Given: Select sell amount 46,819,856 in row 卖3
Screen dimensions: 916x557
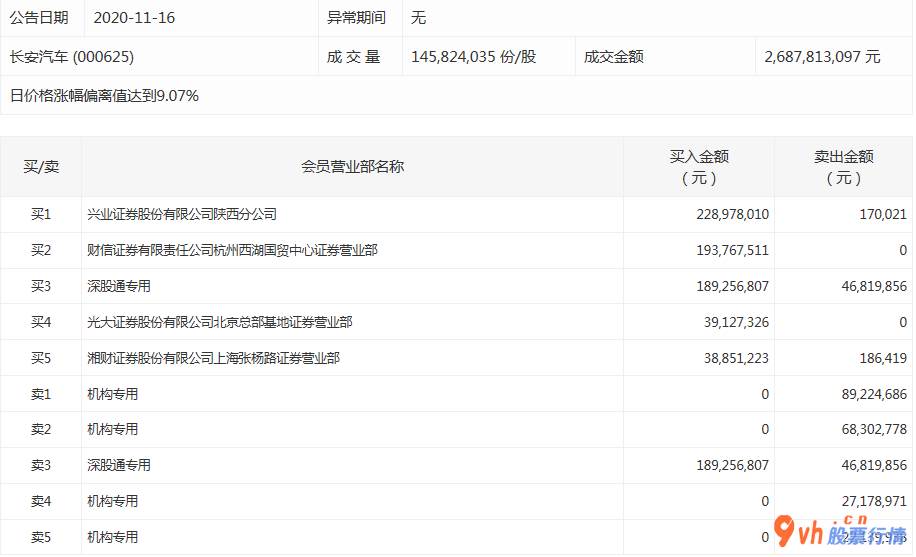Looking at the screenshot, I should click(x=874, y=465).
